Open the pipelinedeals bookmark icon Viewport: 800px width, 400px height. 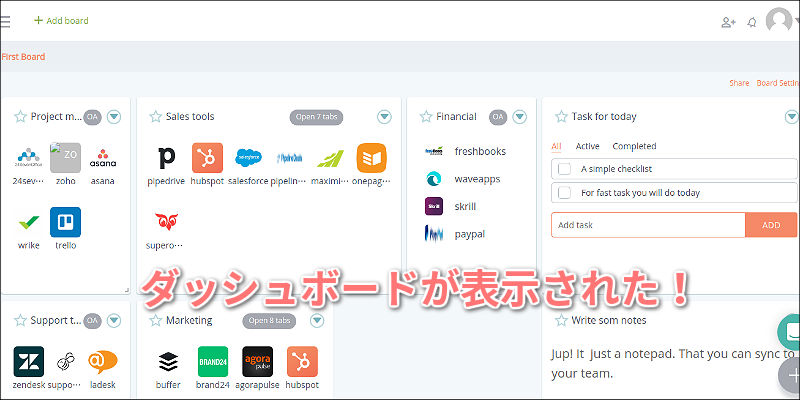tap(289, 158)
